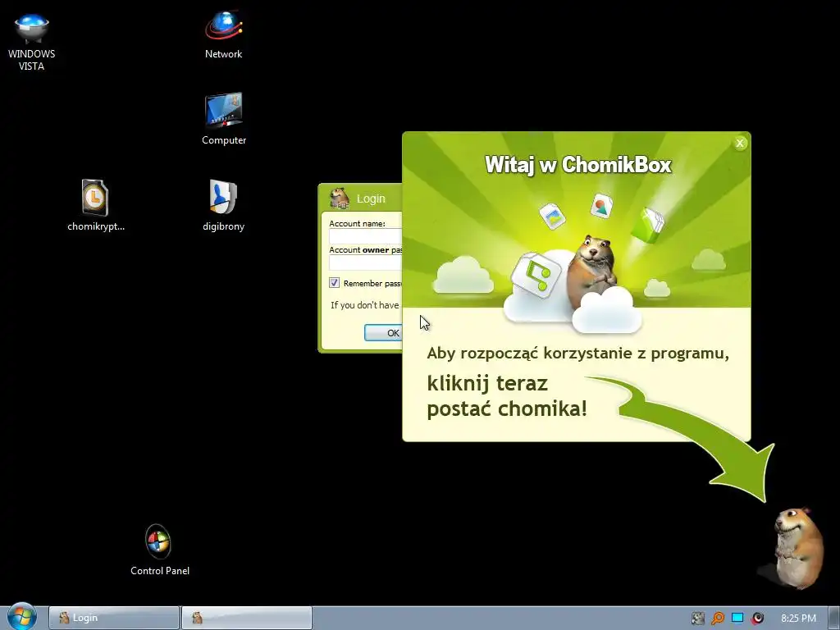Click the orange magnifier tray icon
840x630 pixels.
coord(717,619)
